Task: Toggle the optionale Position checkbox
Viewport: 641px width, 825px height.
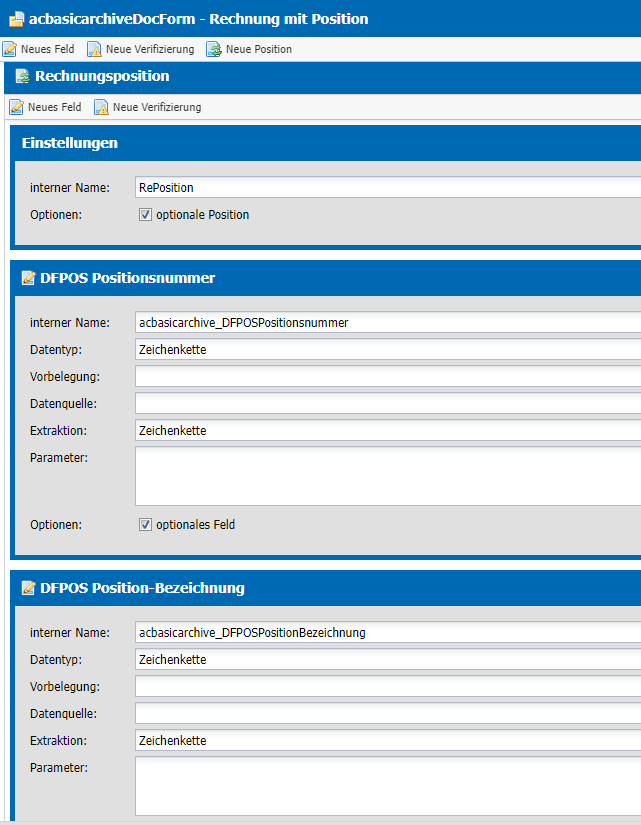Action: pos(145,215)
